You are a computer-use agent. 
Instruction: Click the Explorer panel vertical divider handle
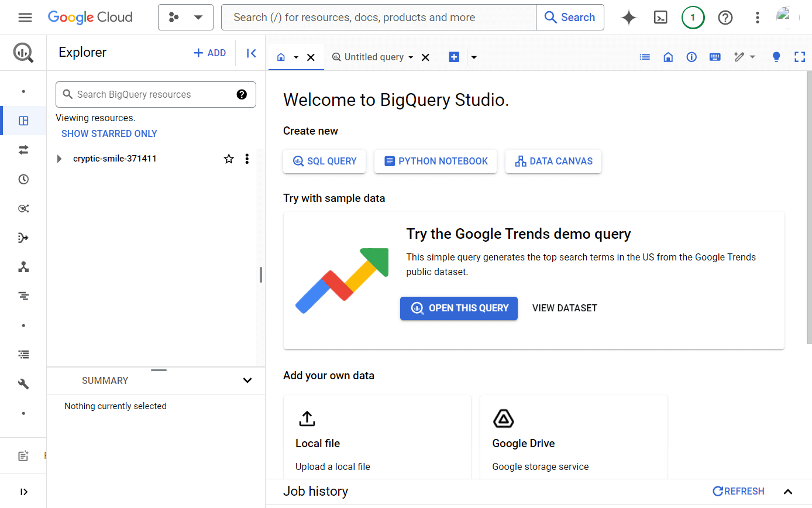pyautogui.click(x=261, y=274)
